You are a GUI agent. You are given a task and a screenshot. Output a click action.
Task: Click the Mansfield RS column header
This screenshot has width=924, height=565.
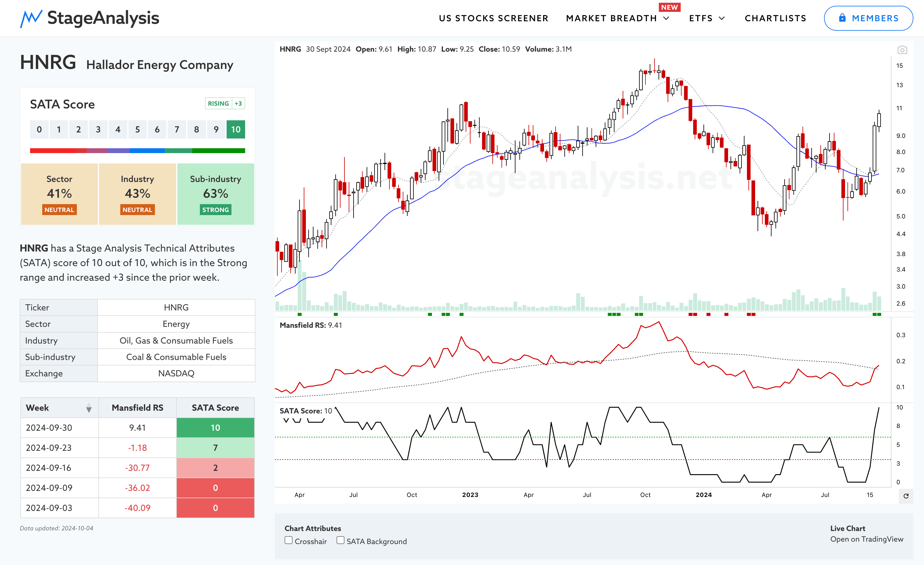[137, 408]
